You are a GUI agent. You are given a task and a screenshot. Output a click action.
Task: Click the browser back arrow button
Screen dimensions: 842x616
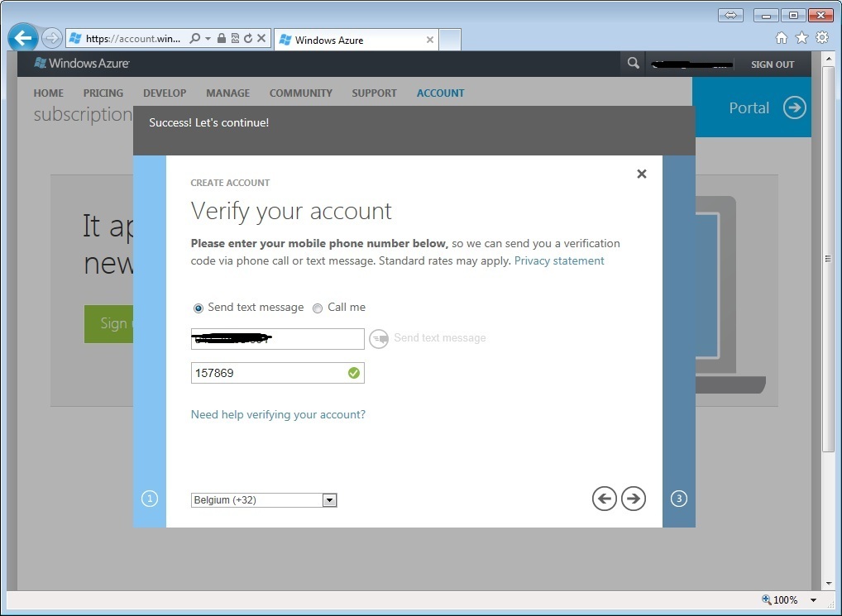click(x=23, y=38)
